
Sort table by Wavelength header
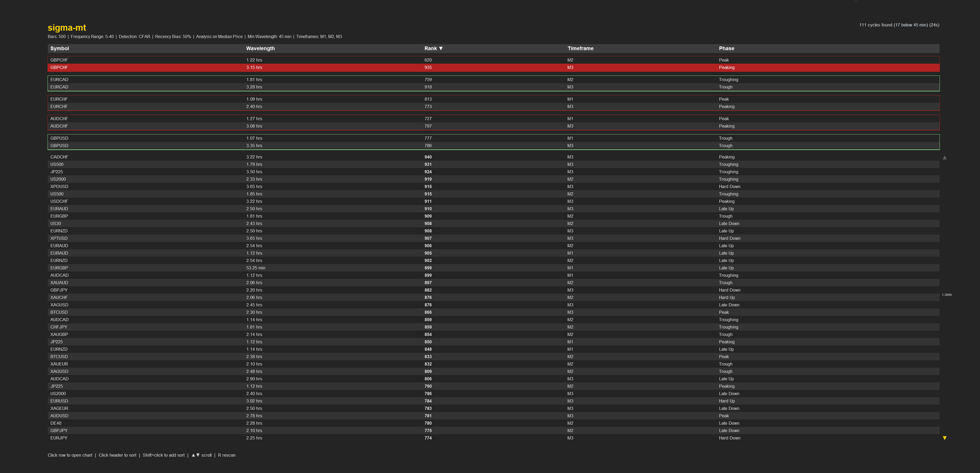pyautogui.click(x=260, y=48)
